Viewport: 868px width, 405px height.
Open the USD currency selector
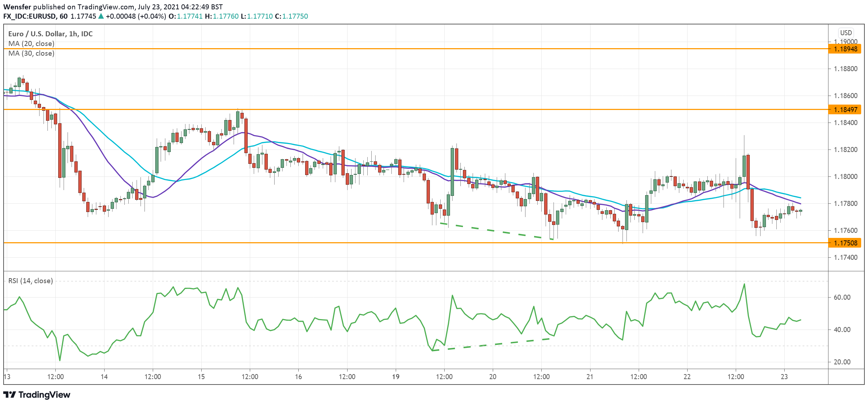click(846, 33)
